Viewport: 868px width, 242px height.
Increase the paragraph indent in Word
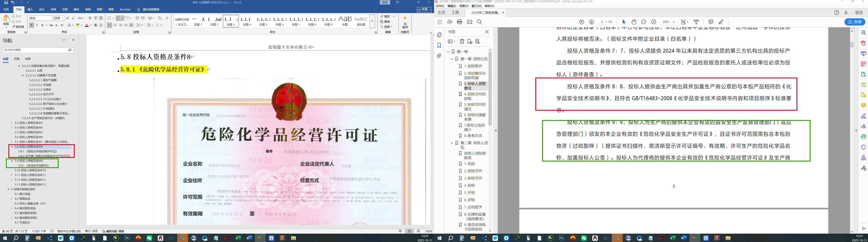(x=143, y=18)
